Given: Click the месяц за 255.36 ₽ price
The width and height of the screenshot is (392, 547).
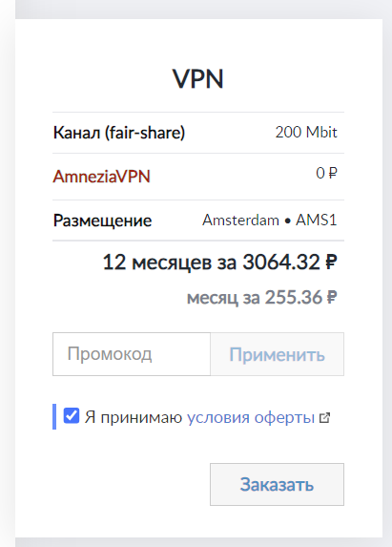Looking at the screenshot, I should pos(262,298).
